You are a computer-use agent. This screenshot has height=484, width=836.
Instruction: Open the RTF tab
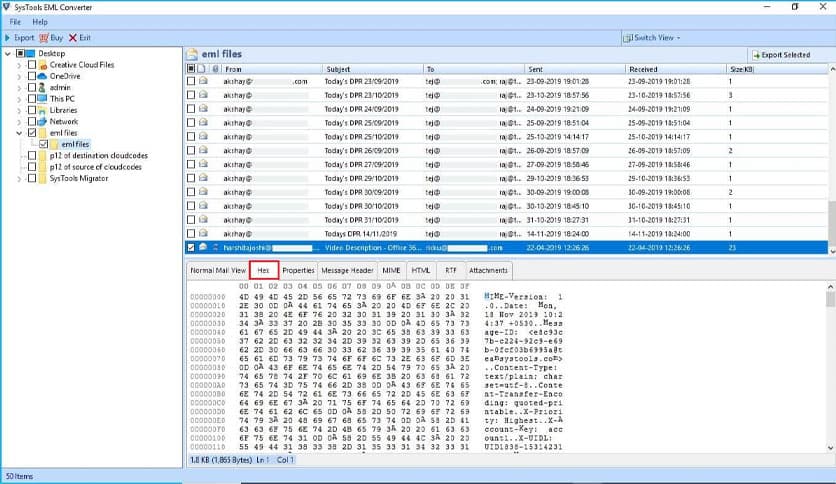(451, 270)
